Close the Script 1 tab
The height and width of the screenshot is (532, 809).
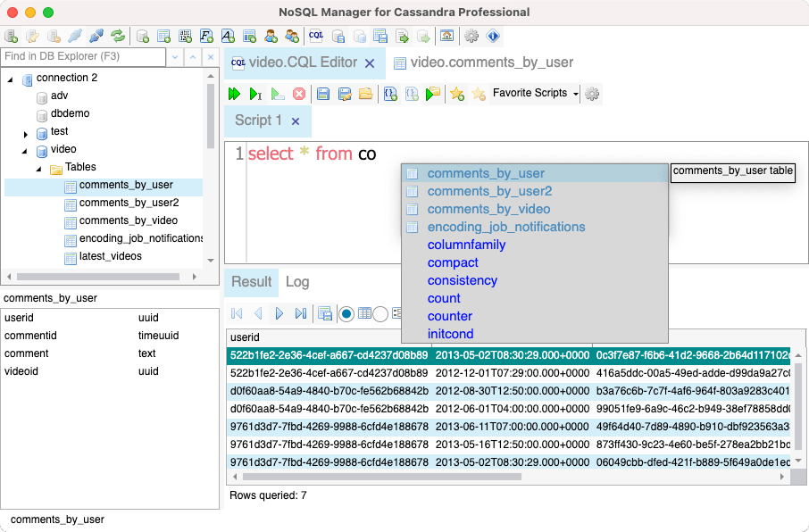(x=296, y=121)
